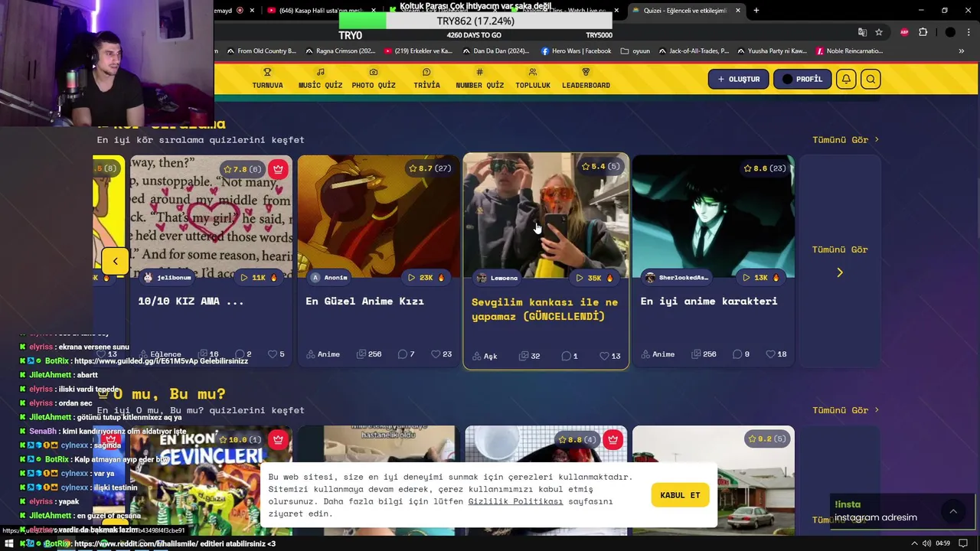980x551 pixels.
Task: Open notifications bell icon
Action: (846, 79)
